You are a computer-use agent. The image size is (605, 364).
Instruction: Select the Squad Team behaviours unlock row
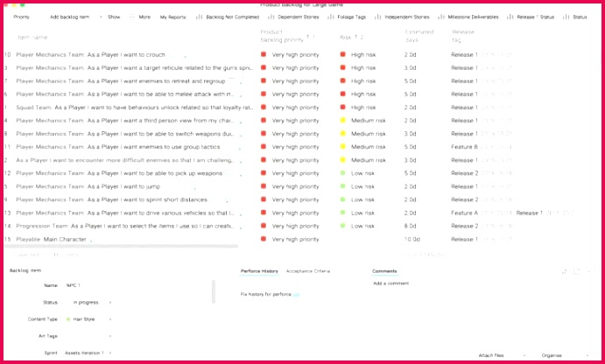click(135, 108)
